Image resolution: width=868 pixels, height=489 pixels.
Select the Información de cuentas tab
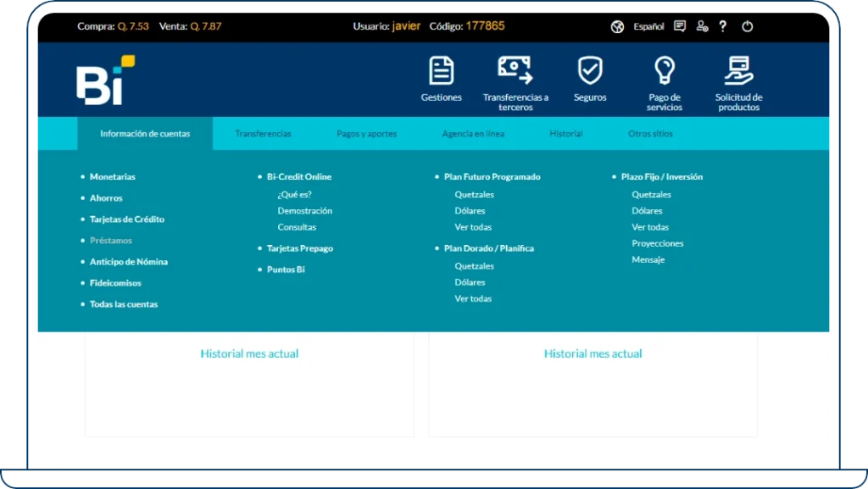click(x=145, y=134)
